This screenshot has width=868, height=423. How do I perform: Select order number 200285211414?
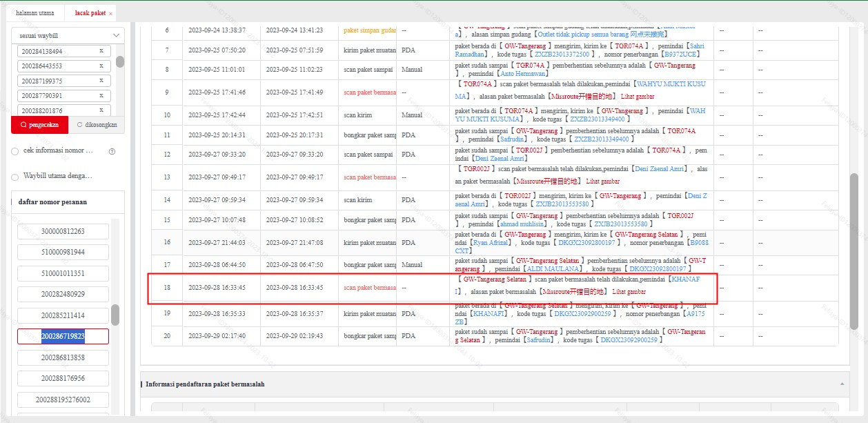click(63, 316)
